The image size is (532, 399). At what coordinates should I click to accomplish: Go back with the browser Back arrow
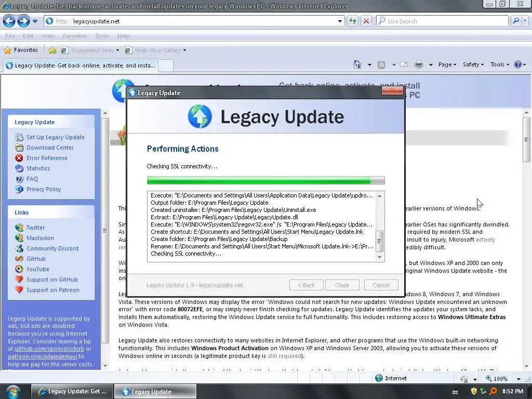pyautogui.click(x=9, y=21)
